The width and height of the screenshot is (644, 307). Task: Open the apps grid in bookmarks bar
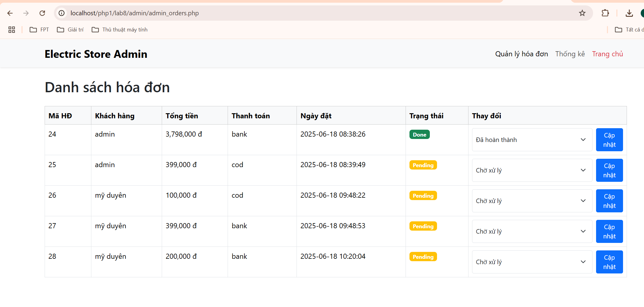coord(12,30)
